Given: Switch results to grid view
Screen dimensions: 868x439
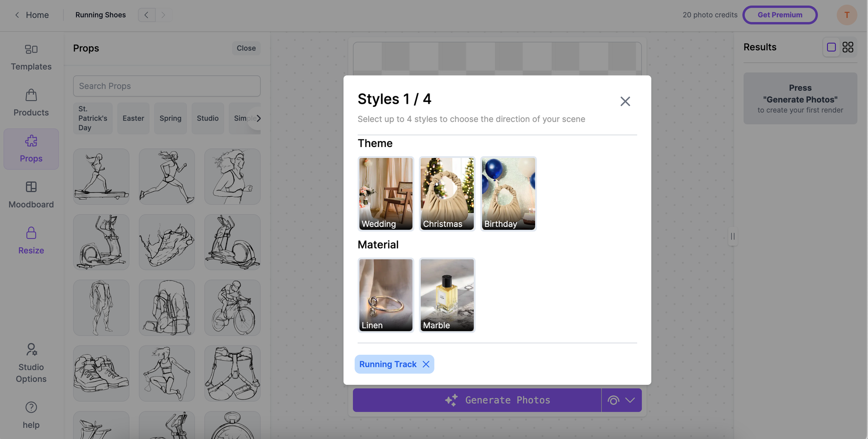Looking at the screenshot, I should tap(848, 47).
